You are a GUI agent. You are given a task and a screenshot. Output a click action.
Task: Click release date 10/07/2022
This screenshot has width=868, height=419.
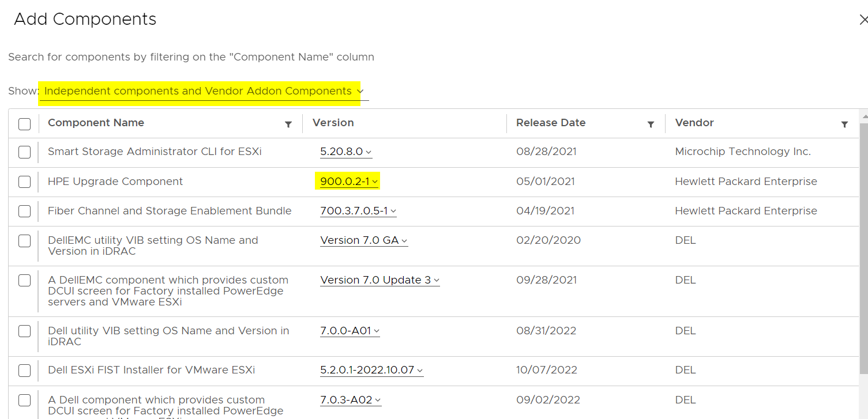pyautogui.click(x=547, y=369)
